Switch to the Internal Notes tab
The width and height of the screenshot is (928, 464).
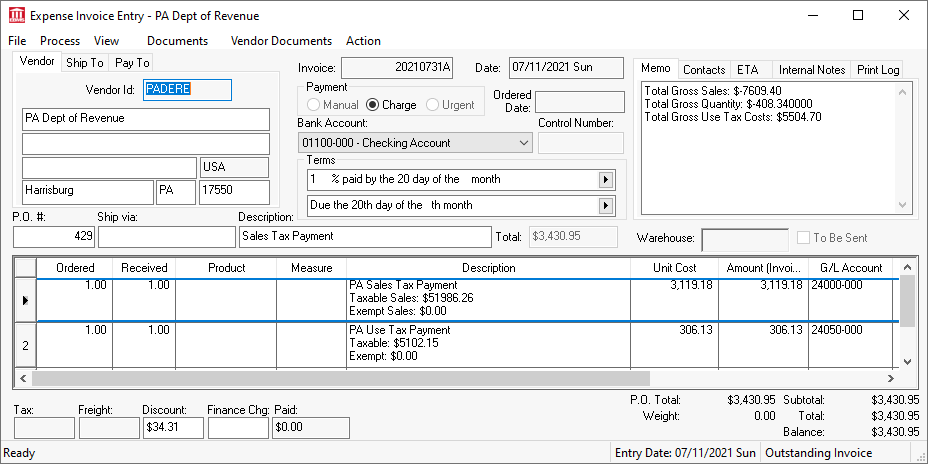point(811,70)
